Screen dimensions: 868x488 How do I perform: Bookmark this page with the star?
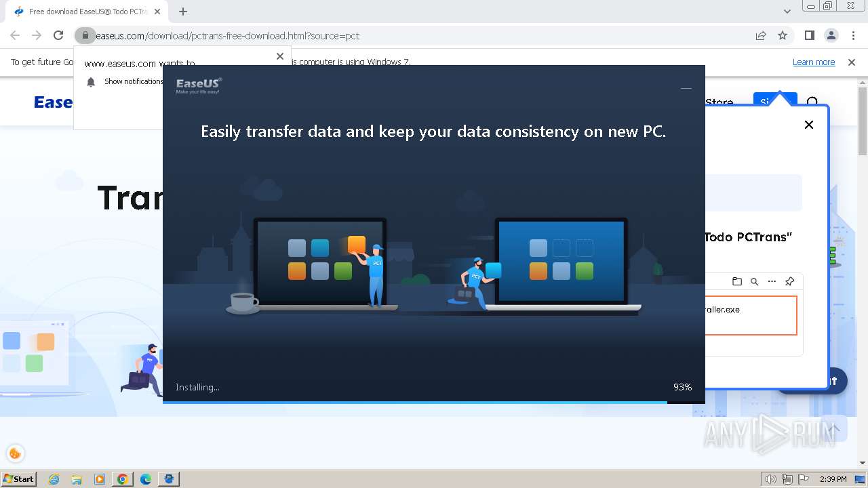pyautogui.click(x=783, y=35)
